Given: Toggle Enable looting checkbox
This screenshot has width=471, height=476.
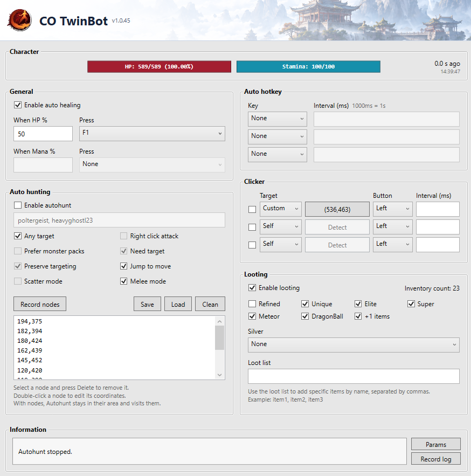Looking at the screenshot, I should pyautogui.click(x=252, y=288).
